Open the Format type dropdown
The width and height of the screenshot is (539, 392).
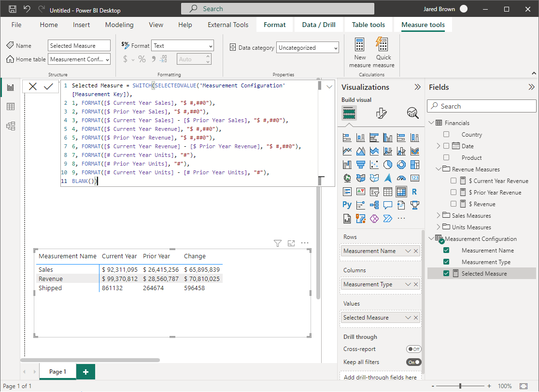(x=183, y=46)
